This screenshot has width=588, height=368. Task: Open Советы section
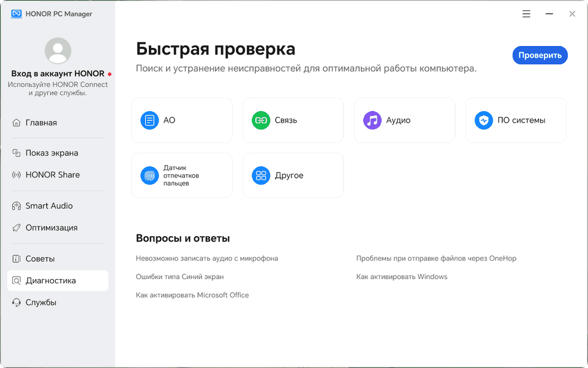pos(58,259)
